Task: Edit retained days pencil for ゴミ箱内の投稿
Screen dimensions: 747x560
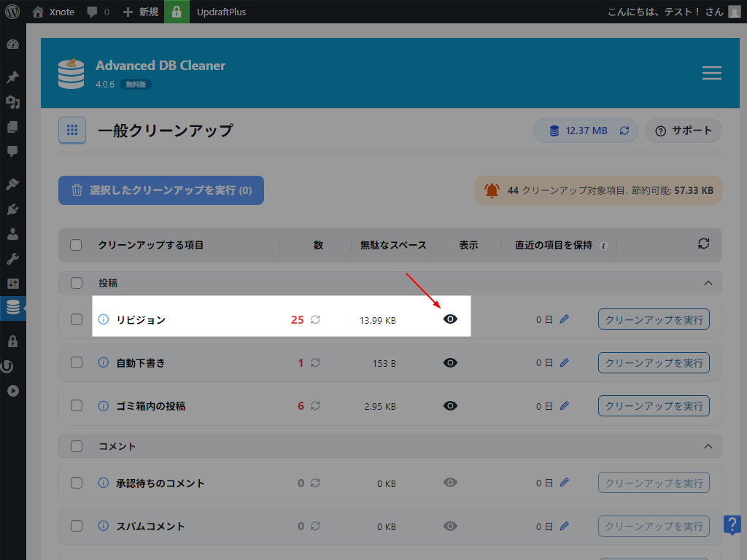Action: 564,406
